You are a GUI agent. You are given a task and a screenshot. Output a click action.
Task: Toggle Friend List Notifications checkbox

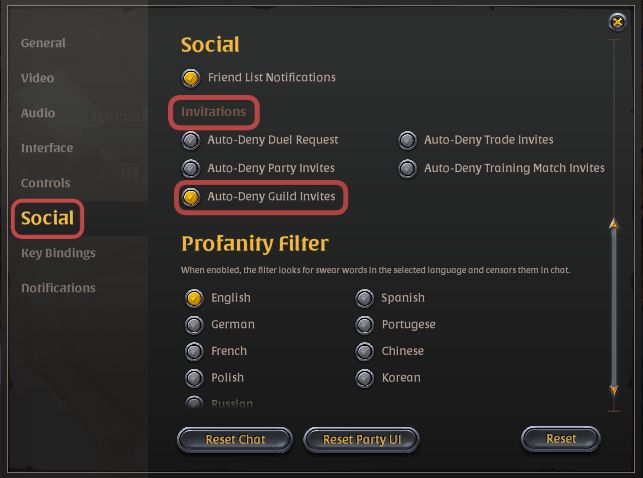191,77
